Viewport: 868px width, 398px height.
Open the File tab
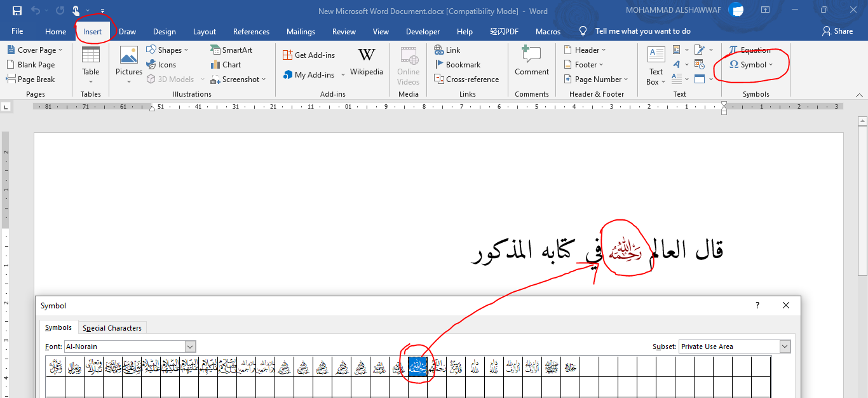point(17,31)
